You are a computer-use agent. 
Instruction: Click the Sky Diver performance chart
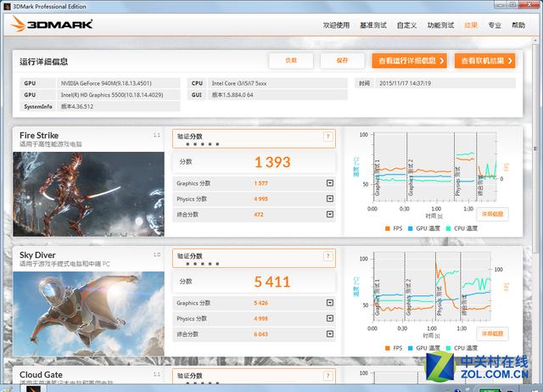tap(432, 287)
